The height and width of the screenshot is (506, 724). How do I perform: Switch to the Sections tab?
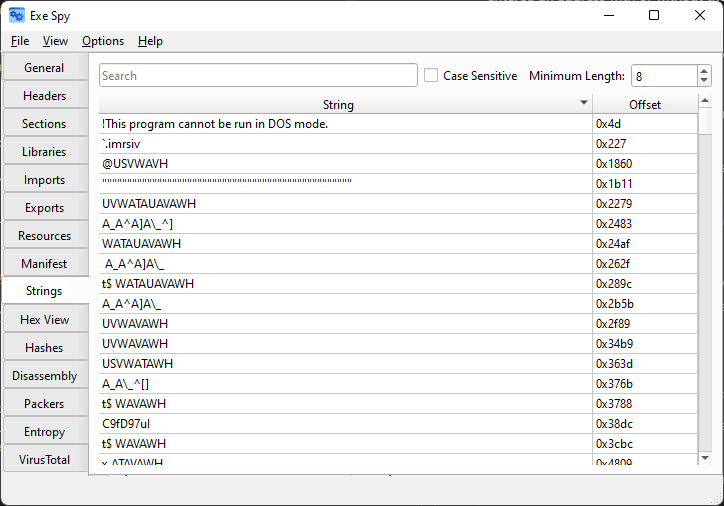coord(45,124)
